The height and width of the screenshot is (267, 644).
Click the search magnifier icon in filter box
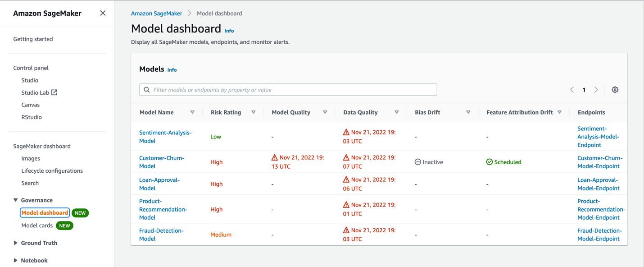tap(147, 90)
